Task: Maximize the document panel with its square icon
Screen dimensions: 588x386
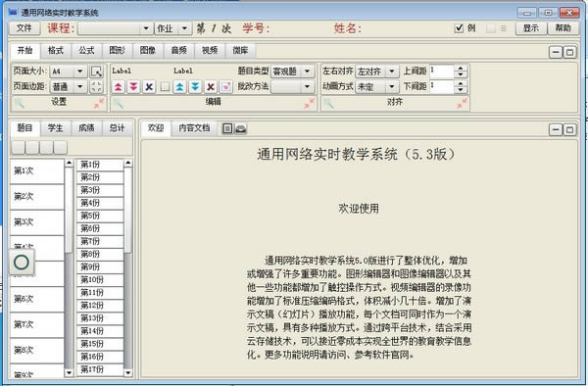Action: pyautogui.click(x=569, y=129)
